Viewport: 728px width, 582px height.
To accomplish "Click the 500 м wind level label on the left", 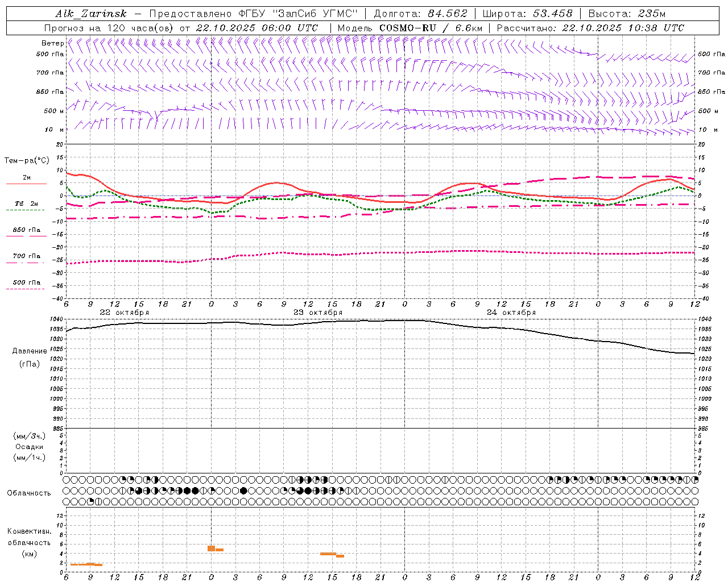I will [53, 111].
